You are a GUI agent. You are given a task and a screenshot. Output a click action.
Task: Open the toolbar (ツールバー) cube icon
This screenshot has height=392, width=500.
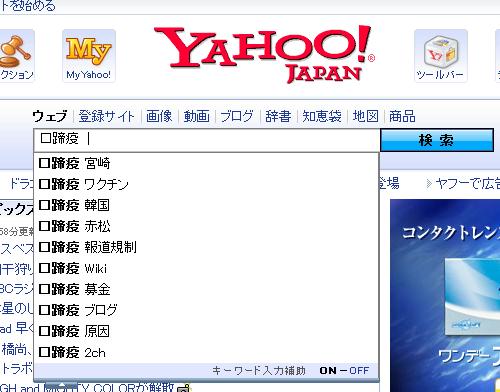pos(441,55)
